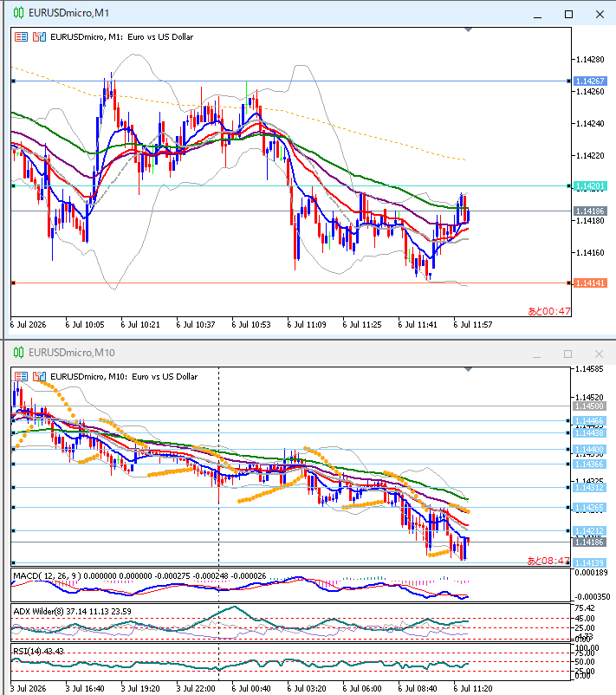Click the EURUSDmicro,M10 window title text

(71, 353)
